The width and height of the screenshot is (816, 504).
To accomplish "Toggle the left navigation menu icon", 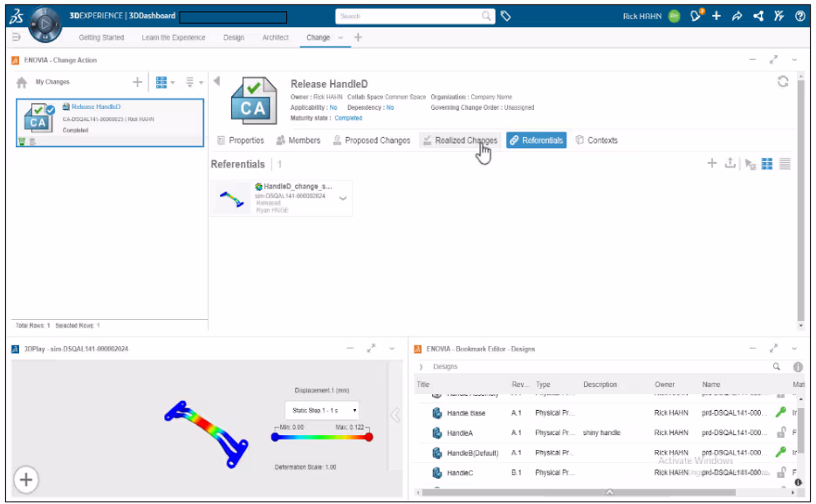I will pyautogui.click(x=16, y=37).
